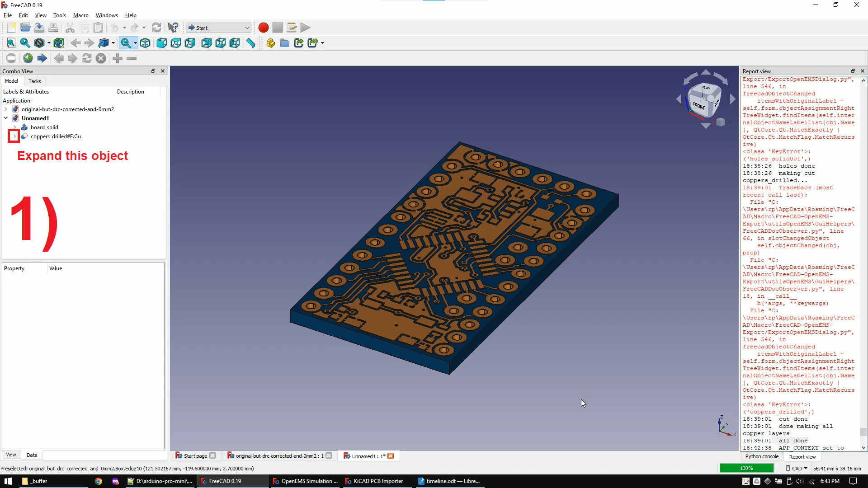Switch to the Tasks tab

tap(34, 81)
